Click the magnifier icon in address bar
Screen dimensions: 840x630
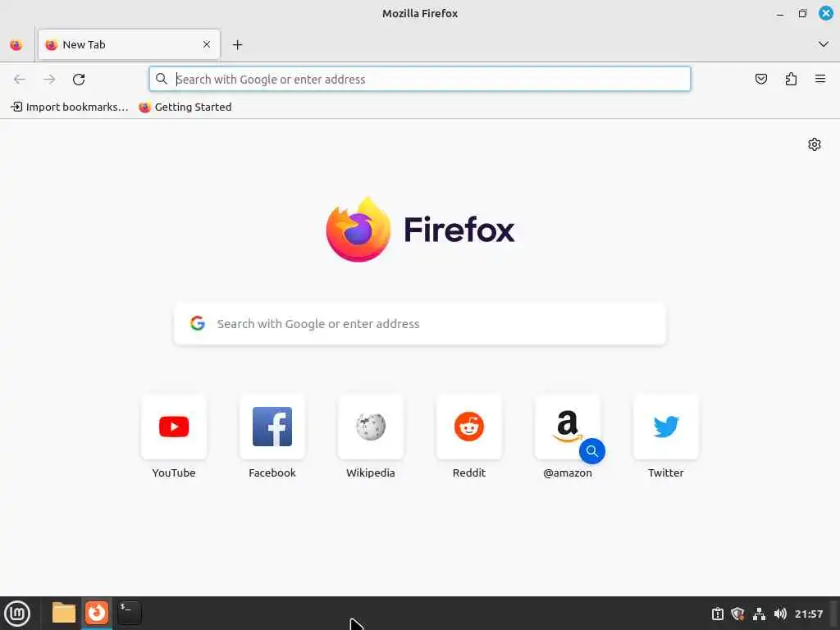[162, 80]
